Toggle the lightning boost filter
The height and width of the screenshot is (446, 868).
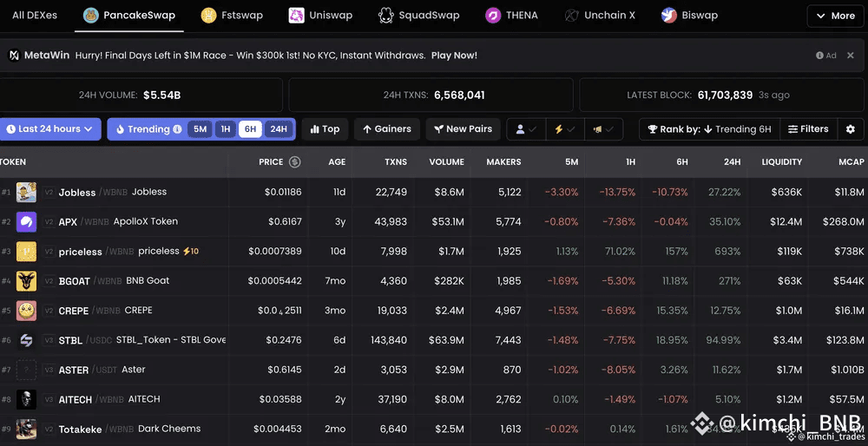click(x=565, y=129)
